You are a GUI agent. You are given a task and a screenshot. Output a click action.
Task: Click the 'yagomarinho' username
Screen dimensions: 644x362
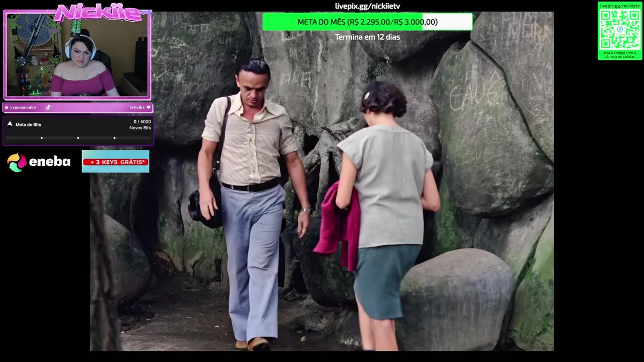pos(23,107)
